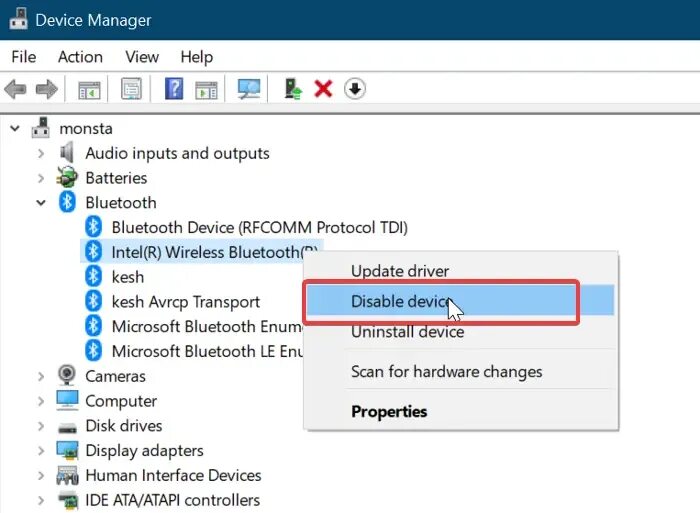Expand the Display adapters category
Image resolution: width=700 pixels, height=513 pixels.
point(41,450)
